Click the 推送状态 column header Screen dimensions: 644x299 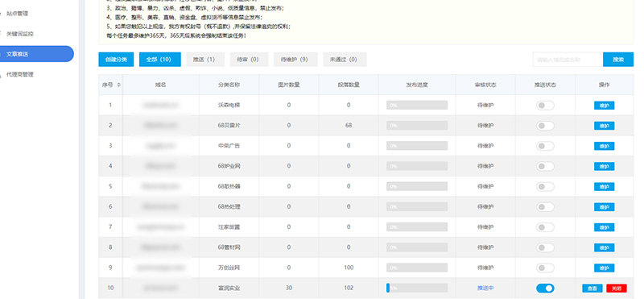tap(545, 85)
